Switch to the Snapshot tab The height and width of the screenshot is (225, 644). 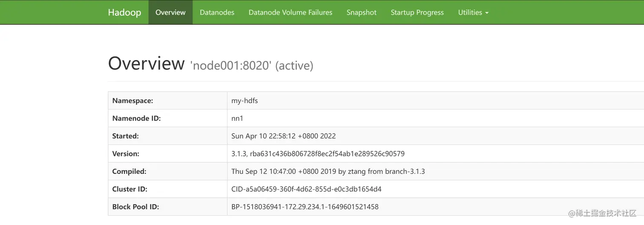361,12
